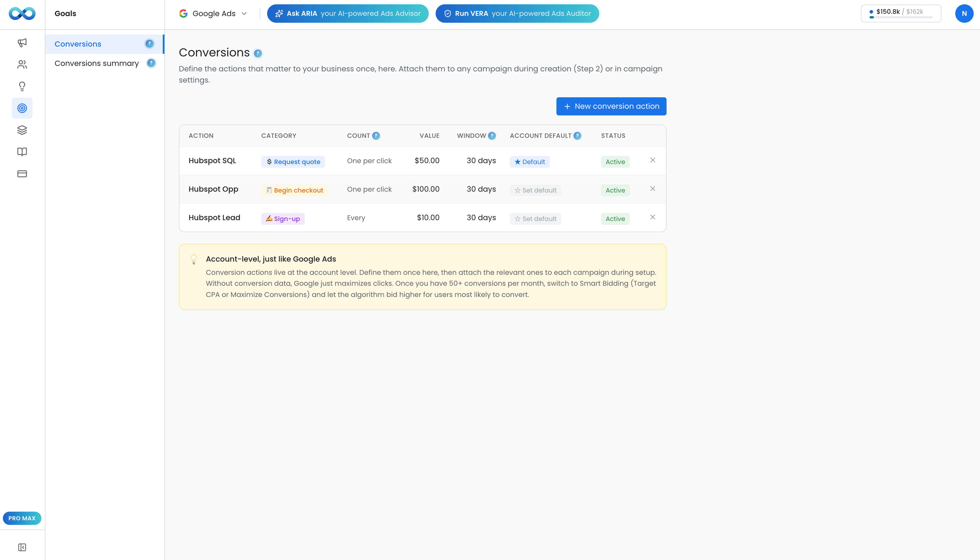Remove the Hubspot SQL conversion action
Viewport: 980px width, 560px height.
(652, 160)
